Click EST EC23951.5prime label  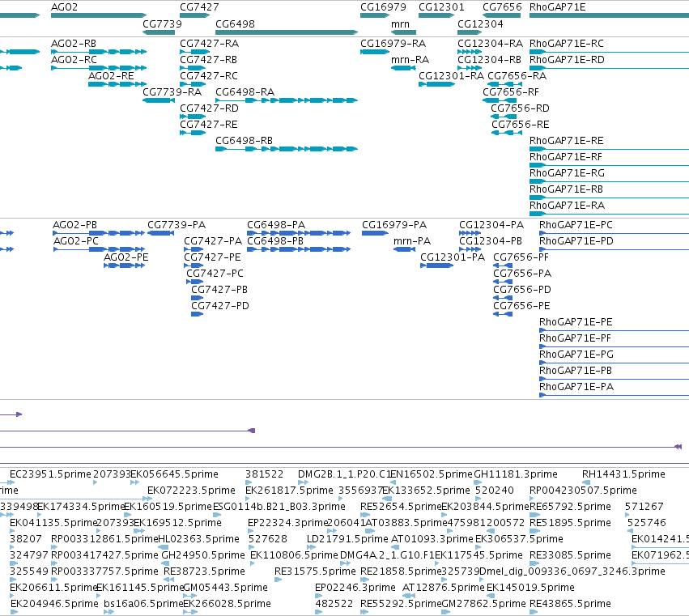point(50,474)
